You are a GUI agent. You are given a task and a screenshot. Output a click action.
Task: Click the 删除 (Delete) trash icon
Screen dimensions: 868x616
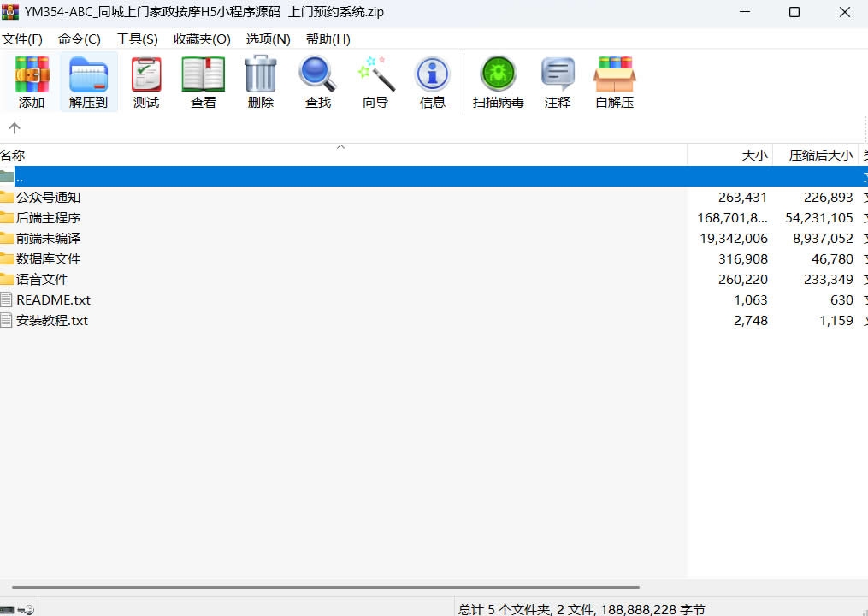[x=260, y=75]
